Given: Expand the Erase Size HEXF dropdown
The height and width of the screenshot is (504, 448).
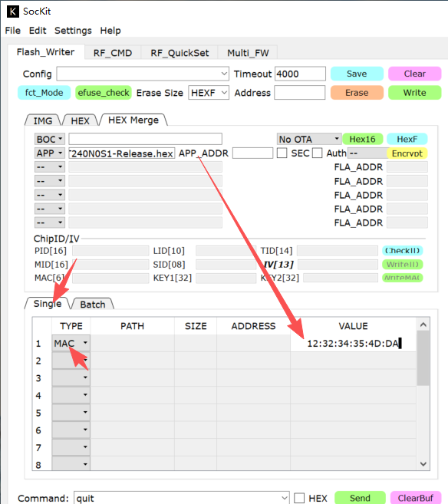Looking at the screenshot, I should (x=209, y=93).
